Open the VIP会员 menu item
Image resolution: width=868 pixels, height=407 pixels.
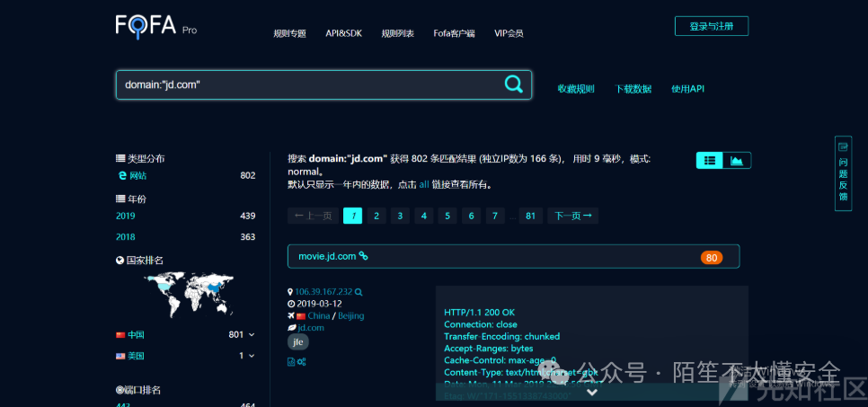pyautogui.click(x=509, y=33)
